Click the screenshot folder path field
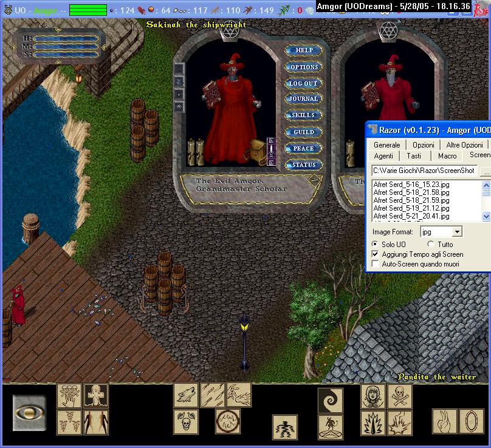Image resolution: width=491 pixels, height=448 pixels. 424,171
